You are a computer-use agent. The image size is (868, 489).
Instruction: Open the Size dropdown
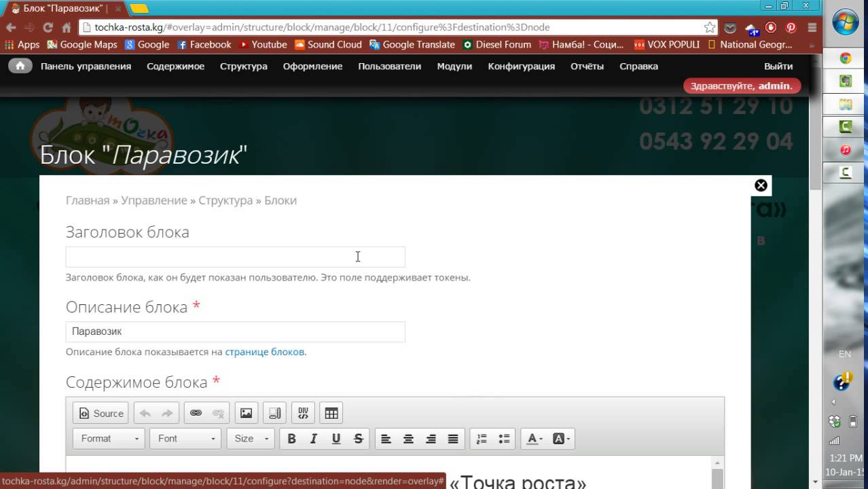pos(251,439)
